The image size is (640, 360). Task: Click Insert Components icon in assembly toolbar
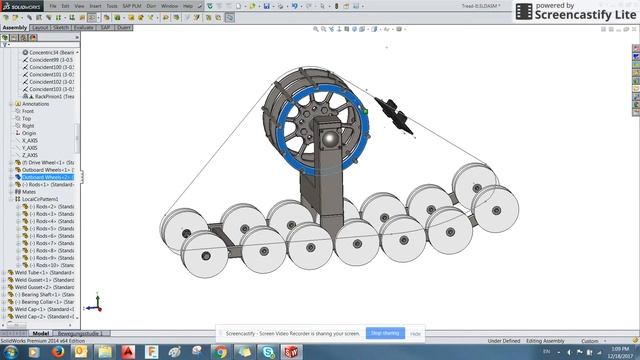[x=16, y=18]
